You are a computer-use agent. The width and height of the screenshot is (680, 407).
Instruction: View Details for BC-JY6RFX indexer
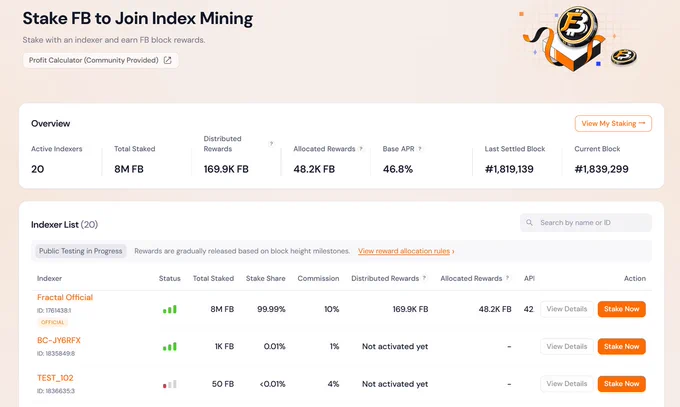click(x=566, y=347)
